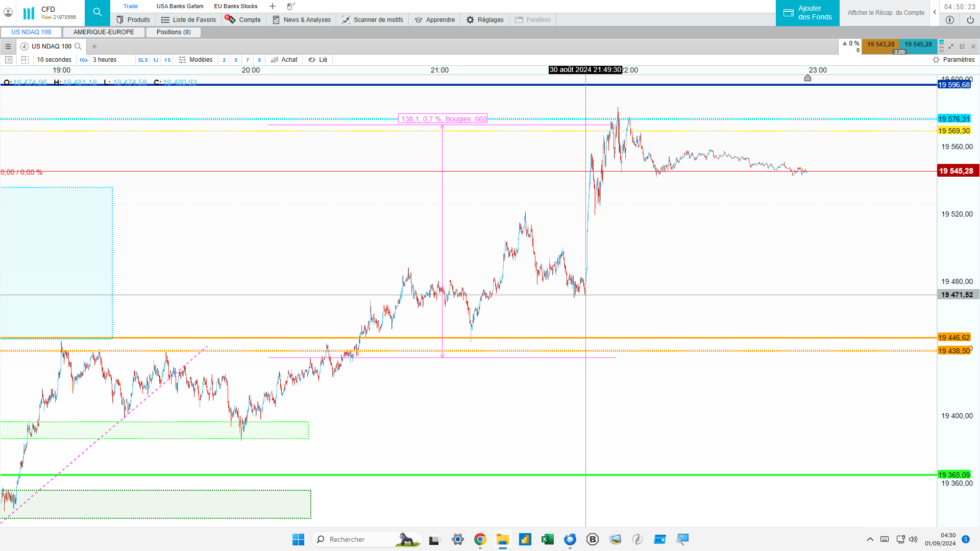Select the 1S shortcut button
The width and height of the screenshot is (980, 551).
click(x=167, y=60)
